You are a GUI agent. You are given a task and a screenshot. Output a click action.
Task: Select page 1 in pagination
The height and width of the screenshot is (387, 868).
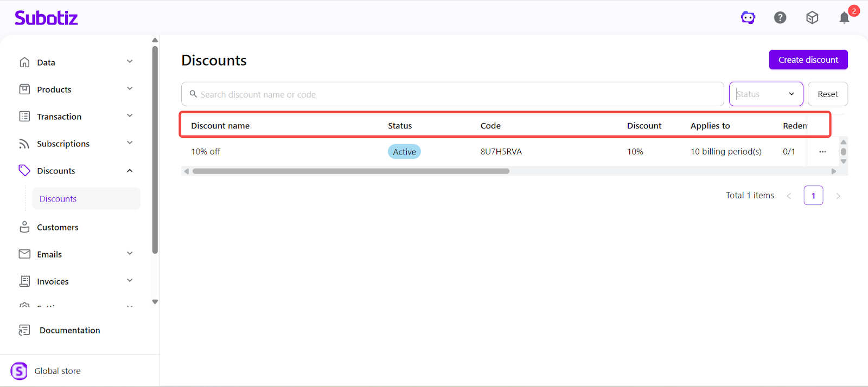point(813,196)
